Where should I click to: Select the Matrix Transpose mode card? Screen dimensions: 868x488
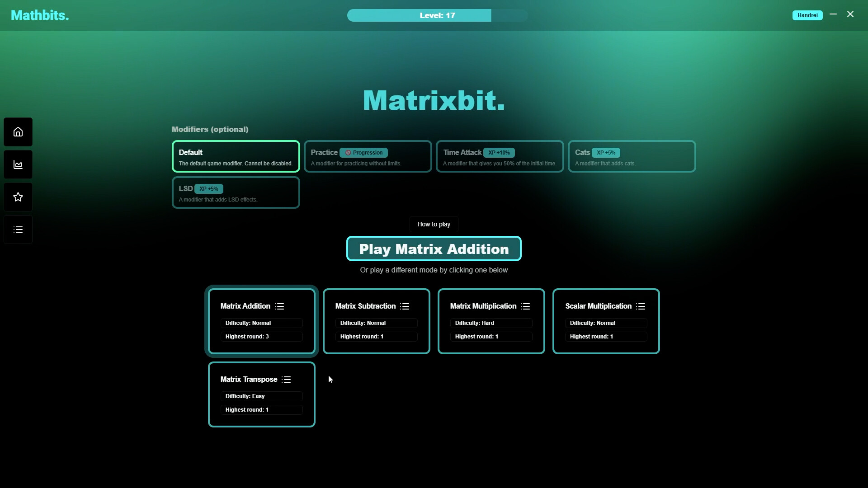(261, 394)
